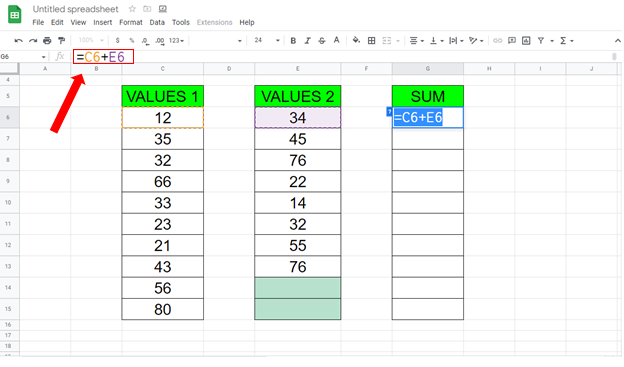Star the Untitled spreadsheet
This screenshot has width=624, height=367.
[132, 9]
